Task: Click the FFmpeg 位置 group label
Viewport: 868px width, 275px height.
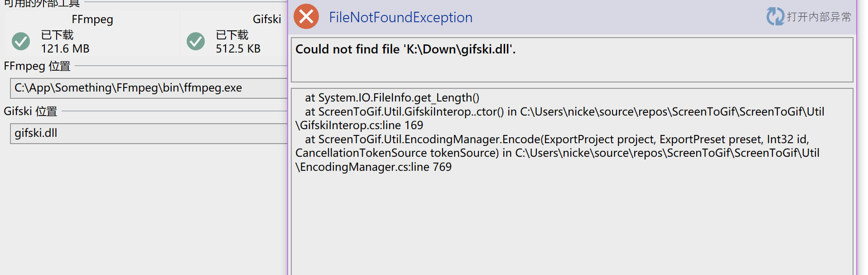Action: [36, 66]
